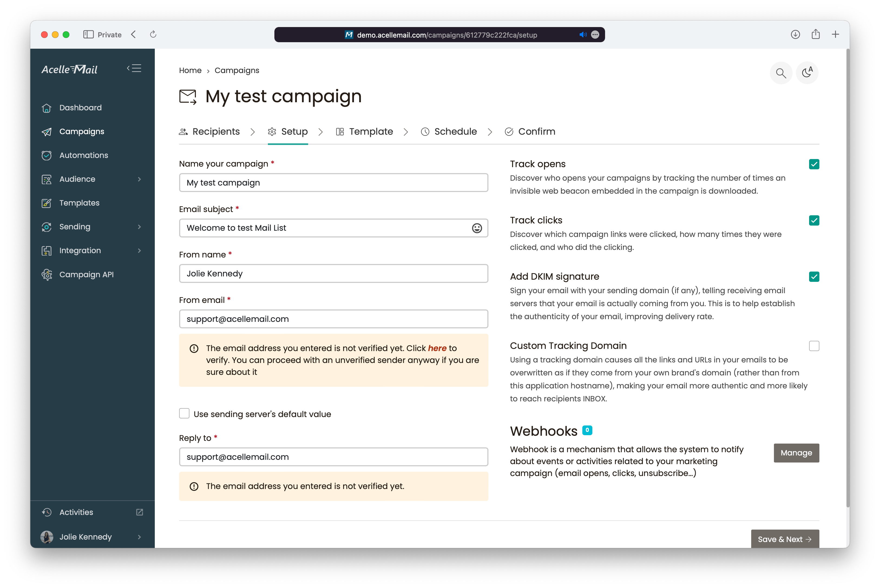The height and width of the screenshot is (588, 880).
Task: Click the Automations sidebar icon
Action: (x=47, y=155)
